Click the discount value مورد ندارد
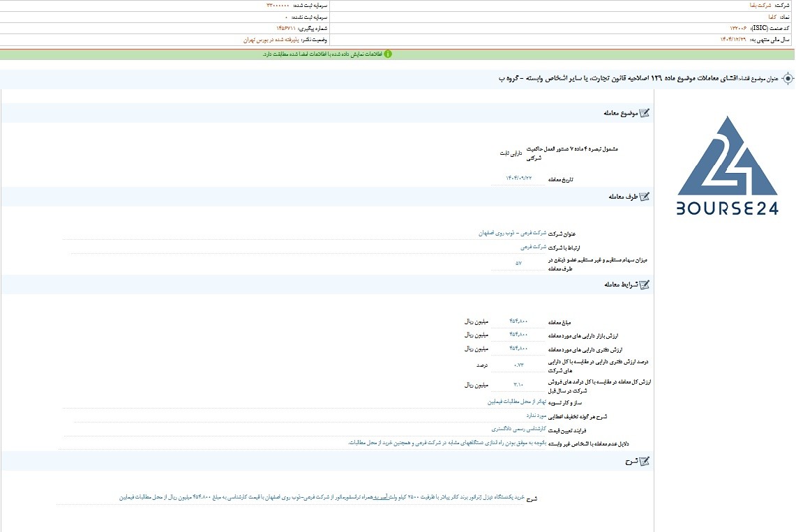796x532 pixels. tap(536, 416)
